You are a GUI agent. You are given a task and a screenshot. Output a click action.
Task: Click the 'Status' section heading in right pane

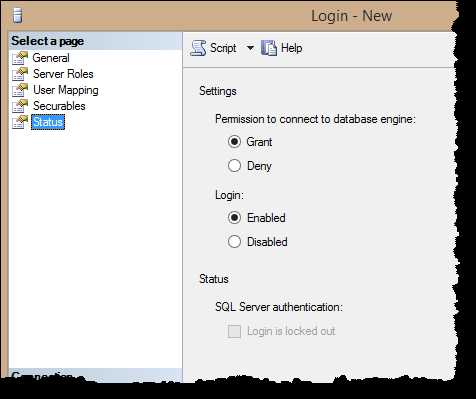coord(214,279)
